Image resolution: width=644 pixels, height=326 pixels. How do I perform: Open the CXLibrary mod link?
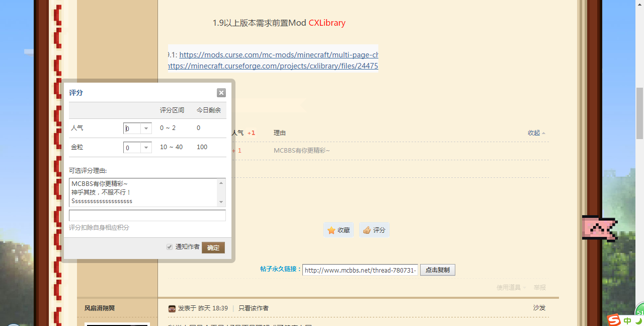click(327, 23)
